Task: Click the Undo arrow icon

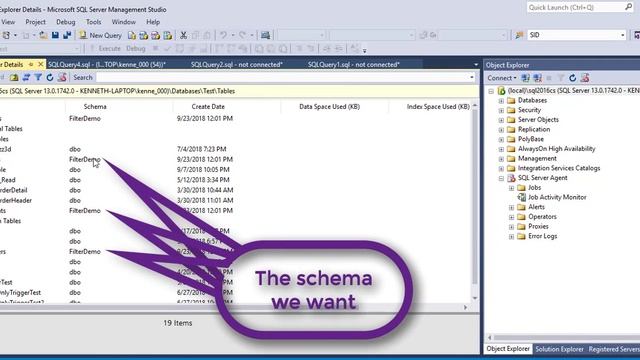Action: [x=223, y=36]
